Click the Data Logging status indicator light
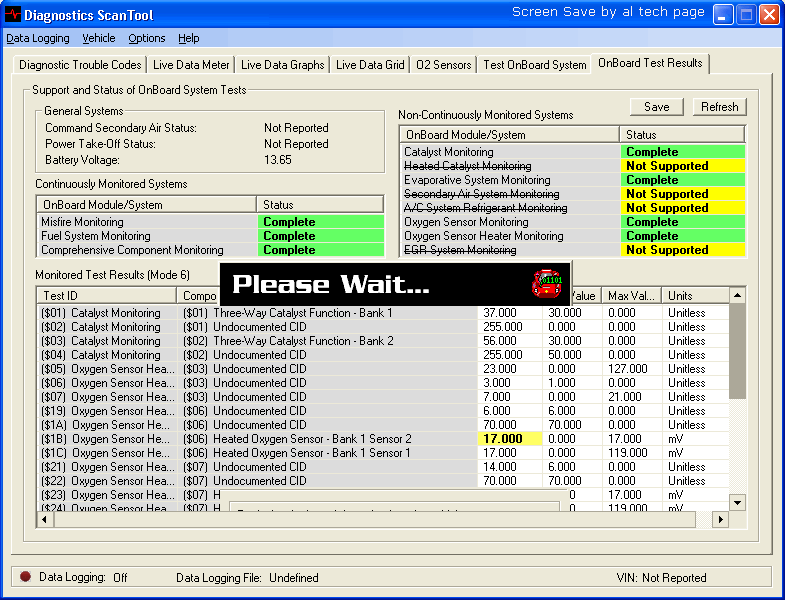 point(25,577)
